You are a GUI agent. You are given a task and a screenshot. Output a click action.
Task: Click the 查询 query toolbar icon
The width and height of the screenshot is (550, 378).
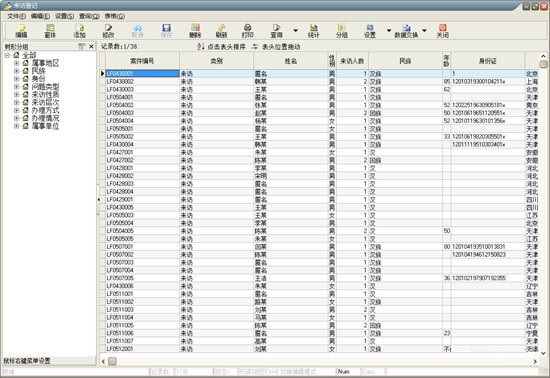click(x=276, y=31)
